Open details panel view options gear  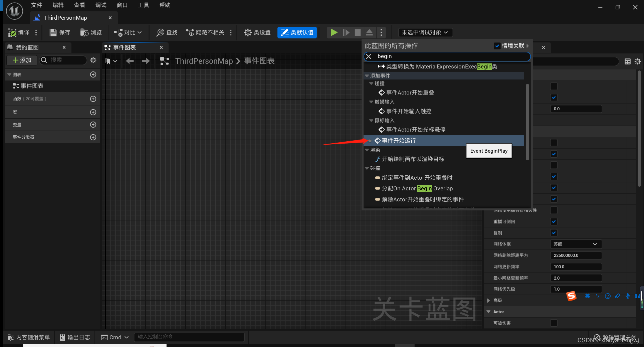(638, 61)
